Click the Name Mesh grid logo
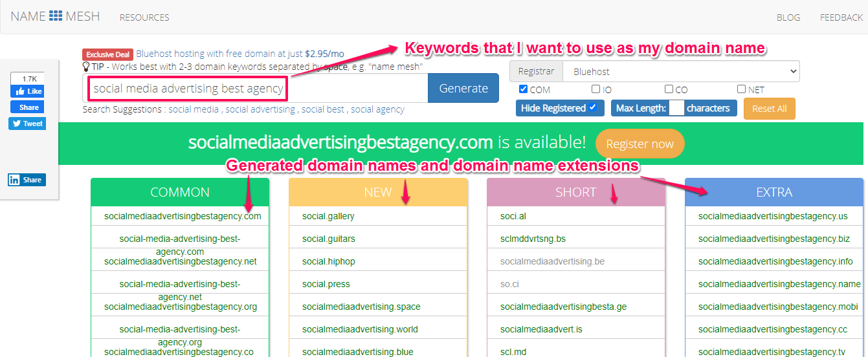The width and height of the screenshot is (868, 357). pyautogui.click(x=56, y=16)
